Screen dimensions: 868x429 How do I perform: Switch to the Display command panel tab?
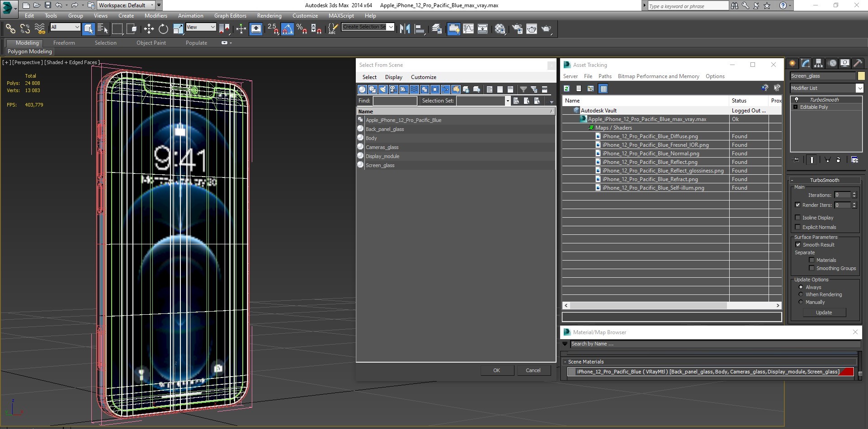coord(844,63)
